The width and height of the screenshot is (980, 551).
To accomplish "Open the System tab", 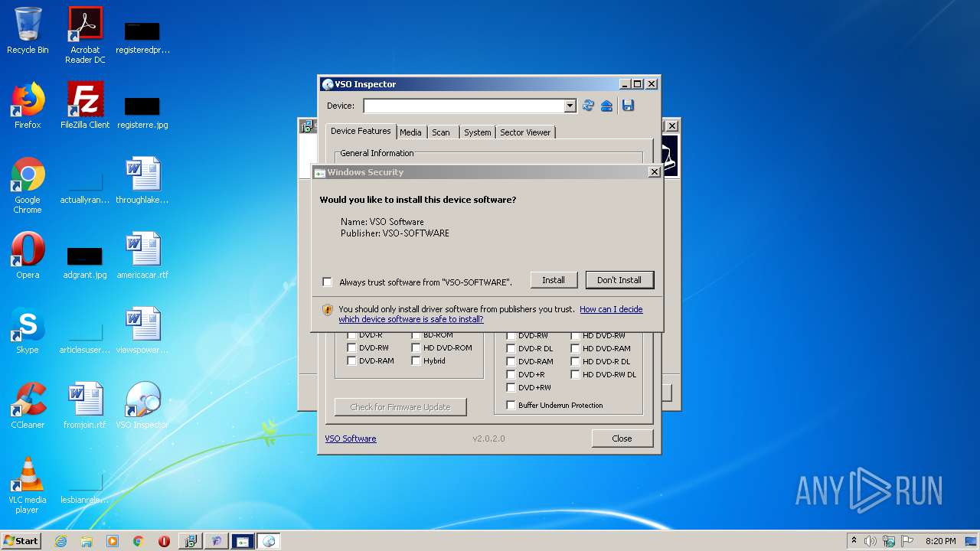I will pos(477,132).
